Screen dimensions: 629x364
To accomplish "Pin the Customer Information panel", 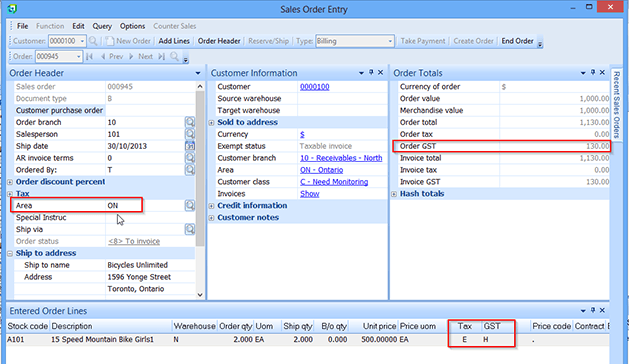I will pyautogui.click(x=371, y=73).
